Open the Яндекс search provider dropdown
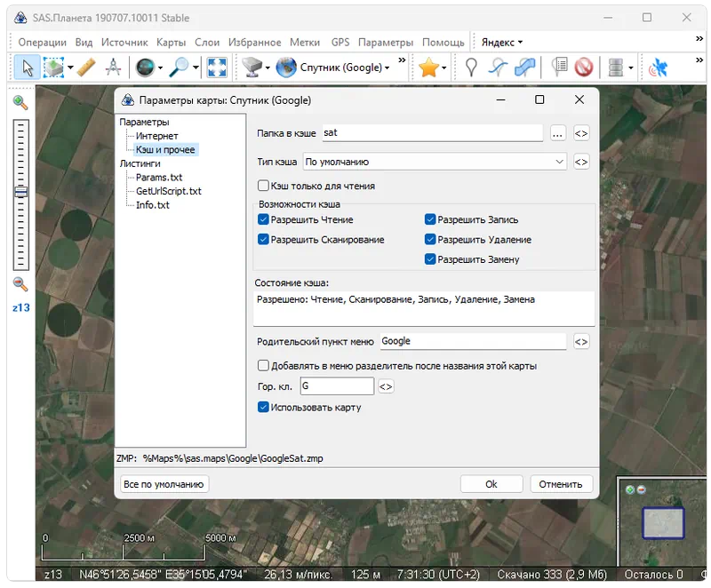Screen dimensions: 711x588 coord(501,43)
